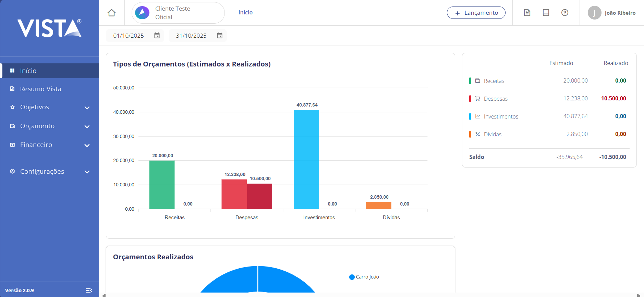This screenshot has height=297, width=644.
Task: Expand the Configurações submenu
Action: (87, 172)
